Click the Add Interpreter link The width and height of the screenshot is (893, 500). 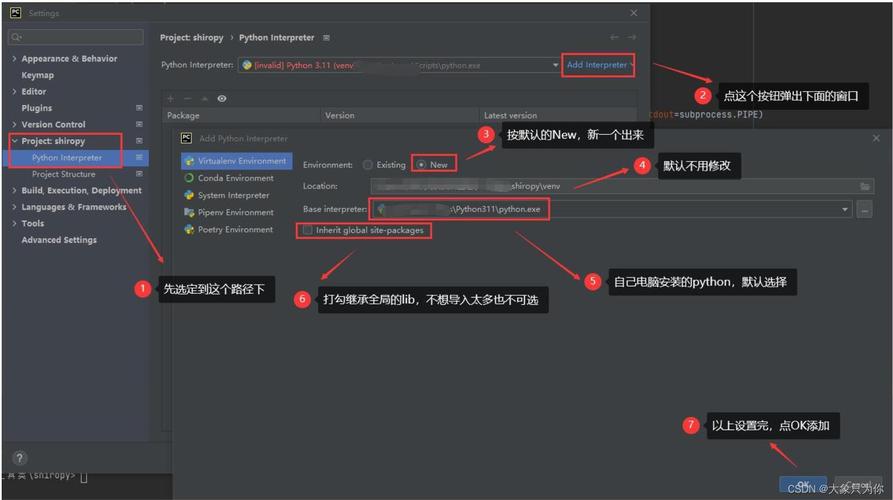pos(597,65)
